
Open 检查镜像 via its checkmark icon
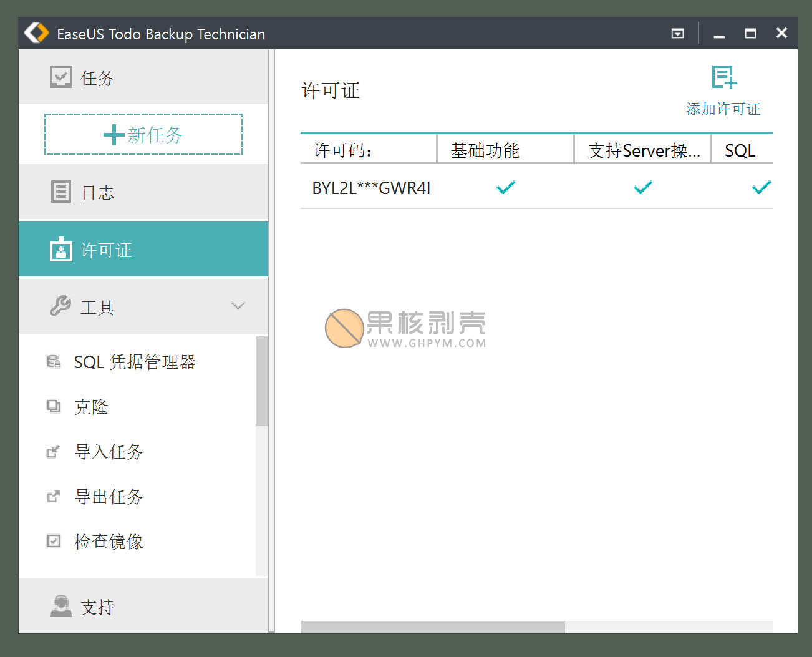tap(54, 541)
